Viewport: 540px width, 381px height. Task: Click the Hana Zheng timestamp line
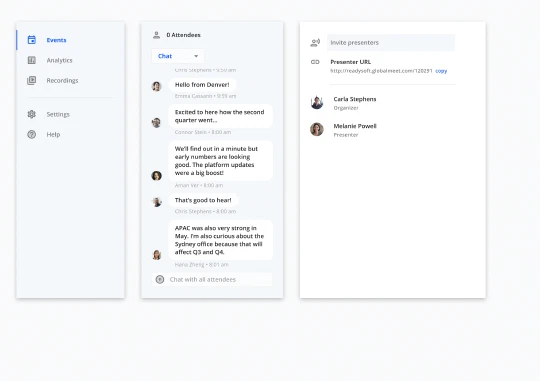[x=201, y=265]
